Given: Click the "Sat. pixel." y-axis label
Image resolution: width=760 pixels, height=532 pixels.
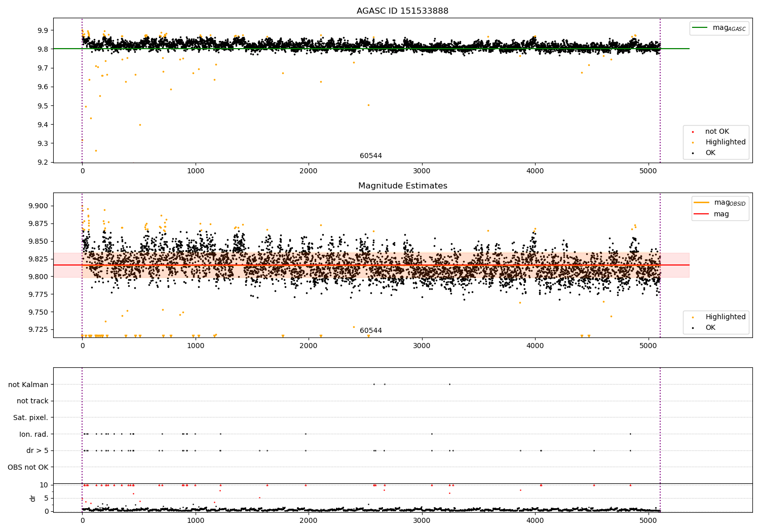Looking at the screenshot, I should (x=30, y=418).
